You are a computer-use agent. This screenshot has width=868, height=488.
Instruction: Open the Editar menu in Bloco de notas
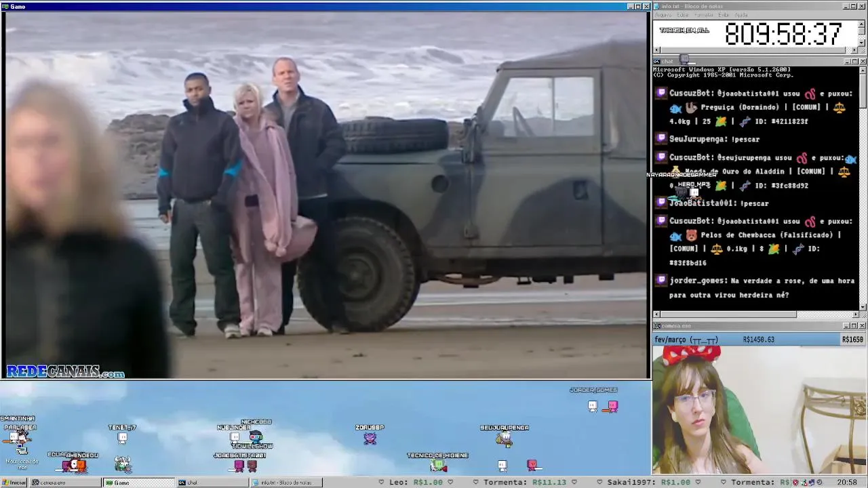[682, 15]
